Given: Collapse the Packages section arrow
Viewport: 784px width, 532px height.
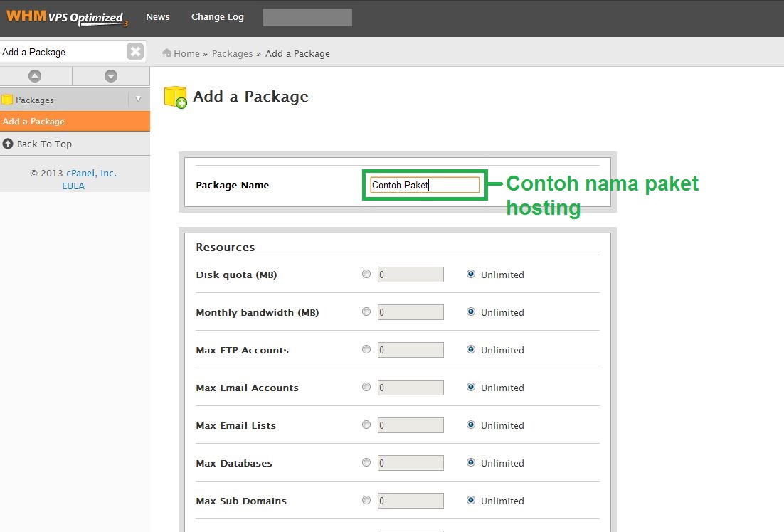Looking at the screenshot, I should 138,100.
